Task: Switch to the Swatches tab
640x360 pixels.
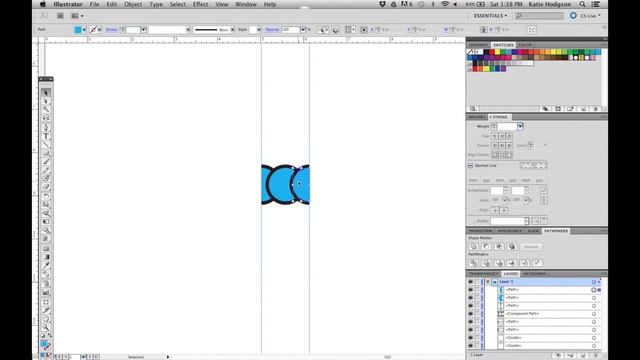Action: click(503, 45)
